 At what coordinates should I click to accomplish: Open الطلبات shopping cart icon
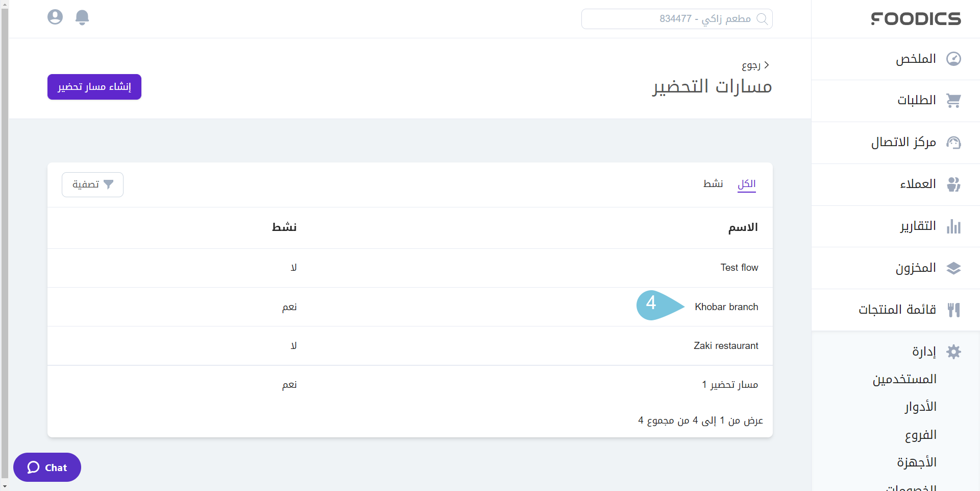pos(953,101)
